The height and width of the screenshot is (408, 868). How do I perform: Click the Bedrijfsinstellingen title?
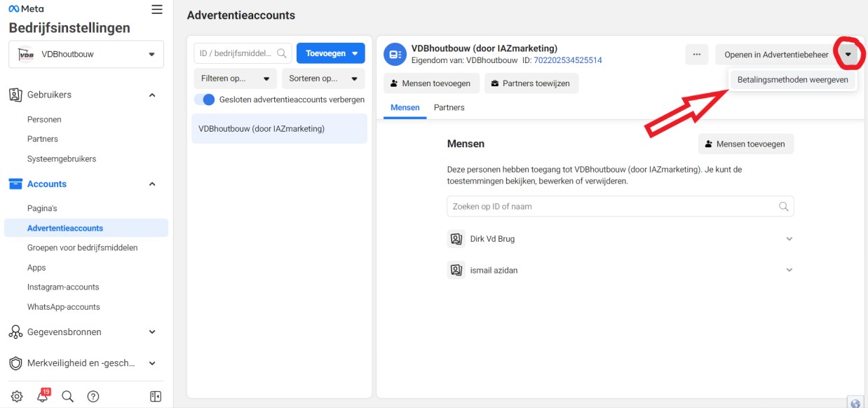tap(69, 28)
